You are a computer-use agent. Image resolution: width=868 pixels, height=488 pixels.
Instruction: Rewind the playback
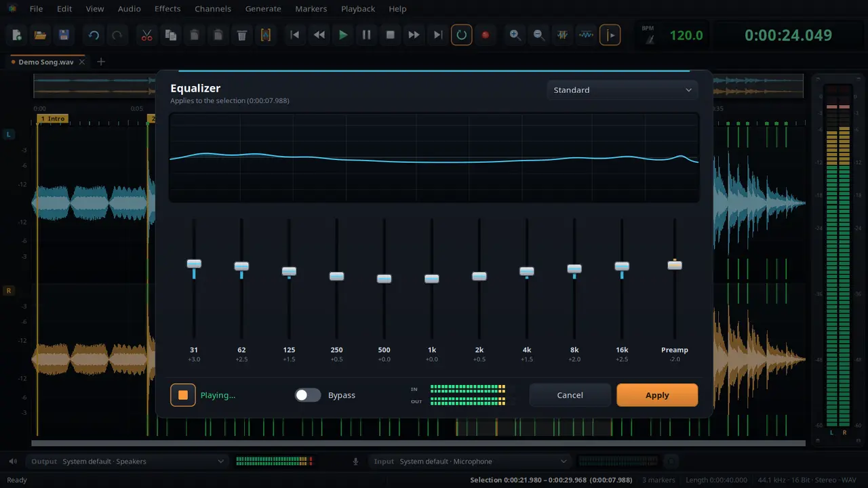pos(319,35)
